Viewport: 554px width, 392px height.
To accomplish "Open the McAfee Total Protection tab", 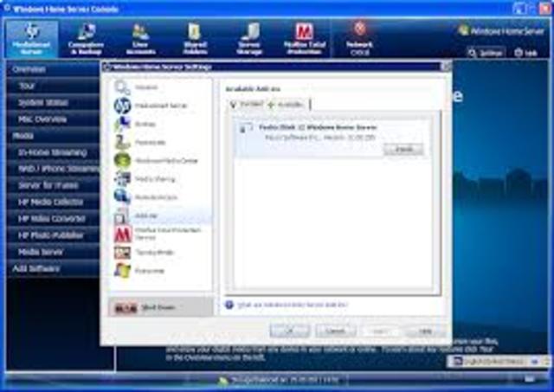I will (304, 39).
